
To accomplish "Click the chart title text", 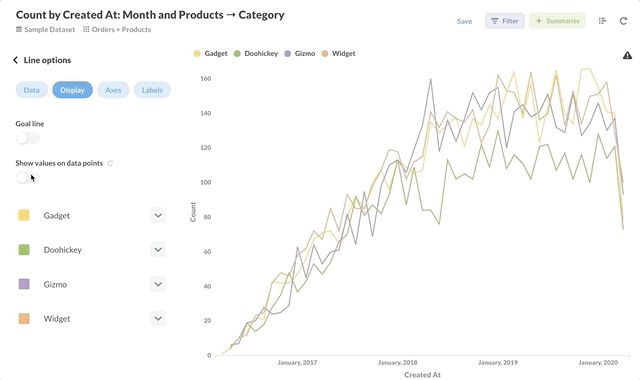I will pyautogui.click(x=150, y=15).
